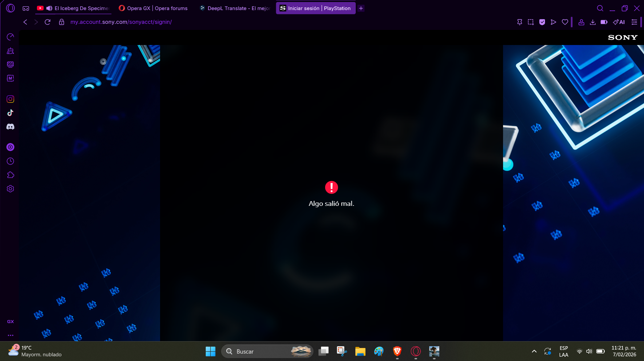Viewport: 644px width, 361px height.
Task: Open the Opera GX profile menu
Action: tap(581, 22)
